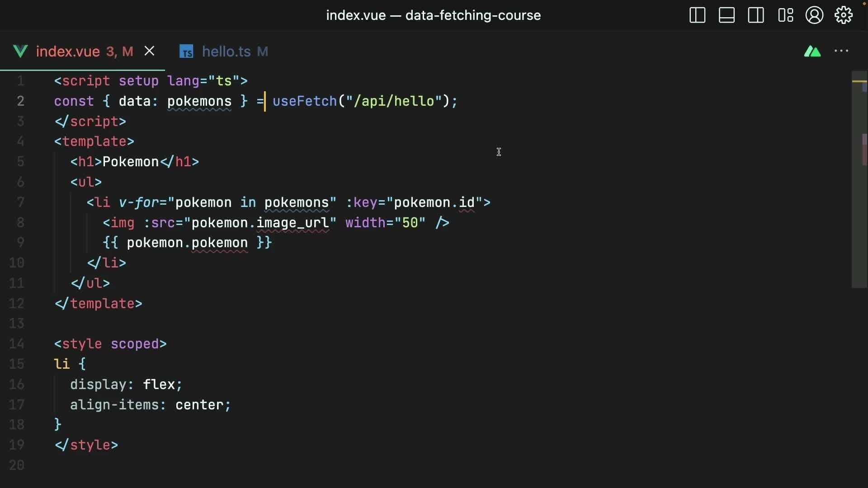The height and width of the screenshot is (488, 868).
Task: Close the index.vue tab
Action: click(149, 51)
